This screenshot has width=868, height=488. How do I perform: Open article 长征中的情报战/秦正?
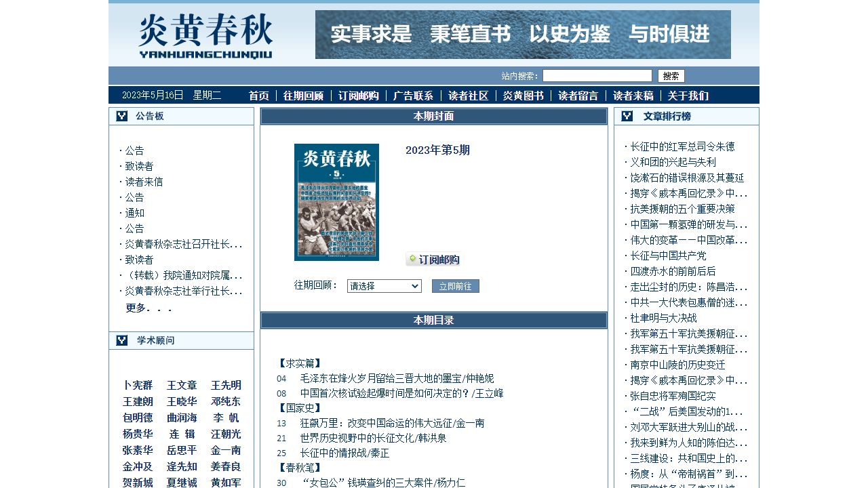pyautogui.click(x=344, y=453)
